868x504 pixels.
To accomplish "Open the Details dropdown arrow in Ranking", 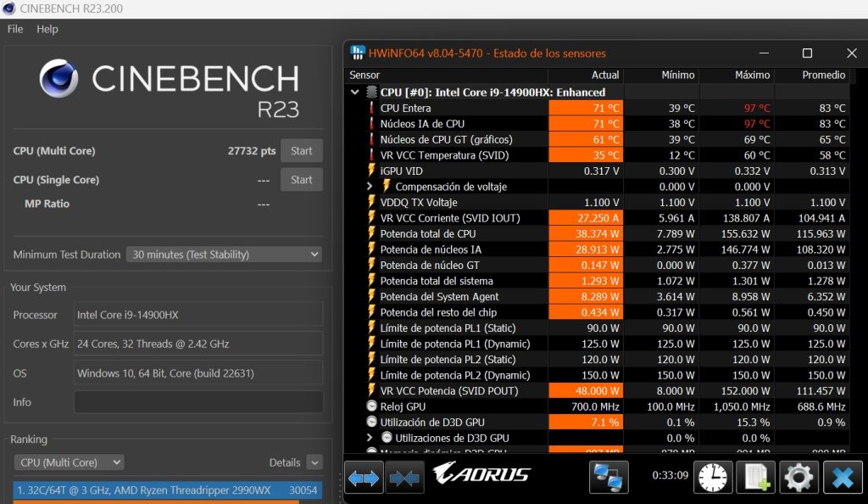I will pos(314,462).
